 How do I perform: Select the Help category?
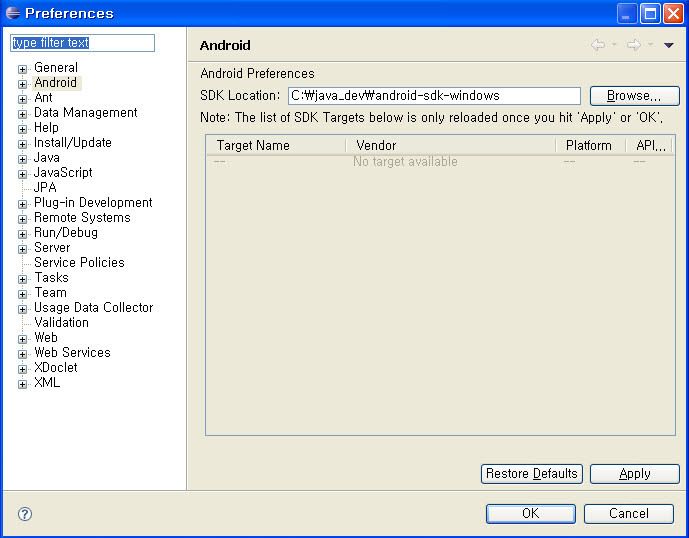(46, 127)
